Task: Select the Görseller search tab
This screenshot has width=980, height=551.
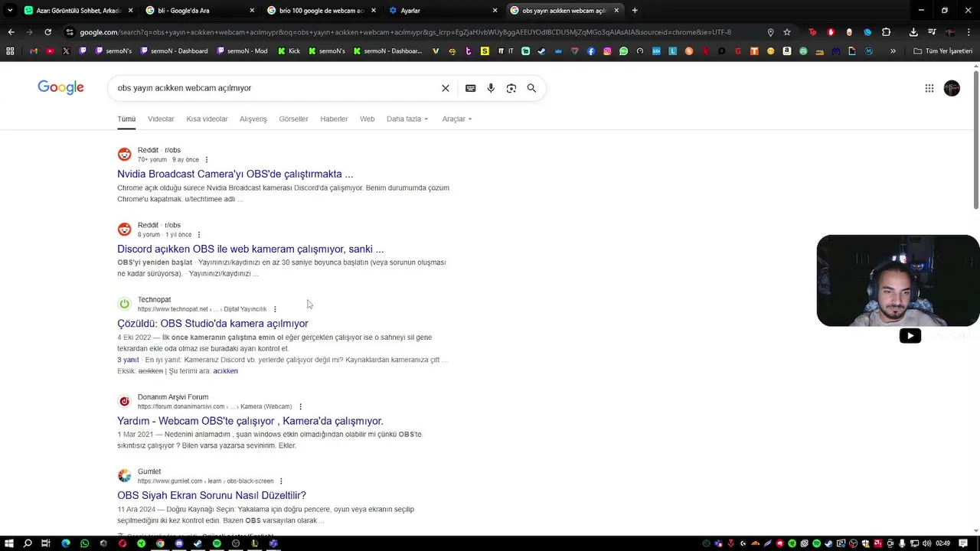Action: point(293,119)
